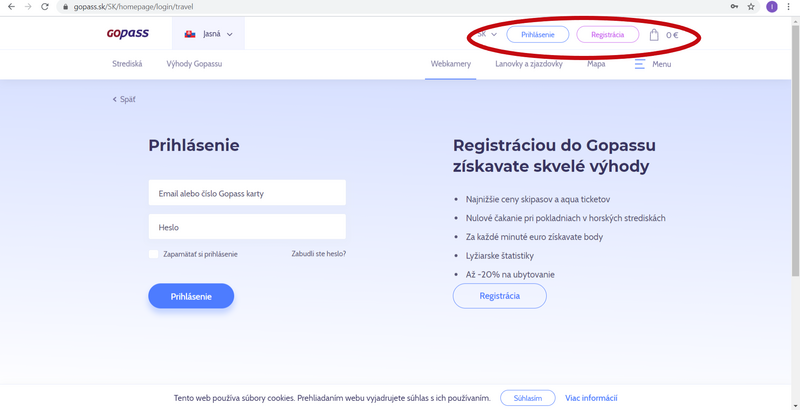This screenshot has height=410, width=800.
Task: Go back with the browser back arrow
Action: (x=11, y=7)
